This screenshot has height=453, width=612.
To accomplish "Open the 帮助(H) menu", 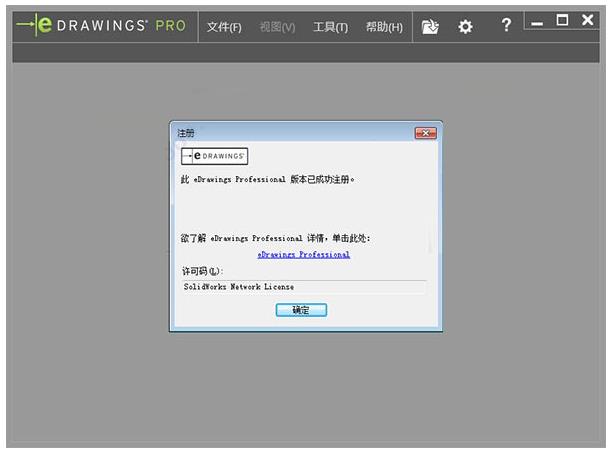I will coord(384,27).
